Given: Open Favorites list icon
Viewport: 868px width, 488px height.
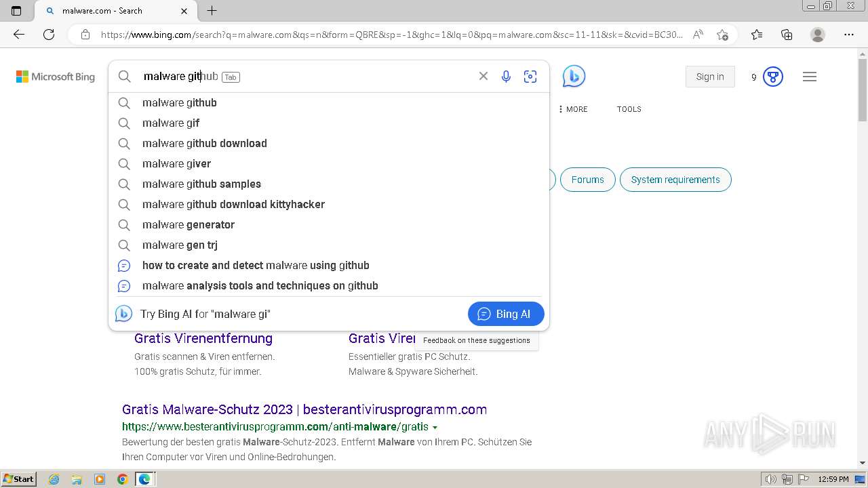Looking at the screenshot, I should [757, 35].
